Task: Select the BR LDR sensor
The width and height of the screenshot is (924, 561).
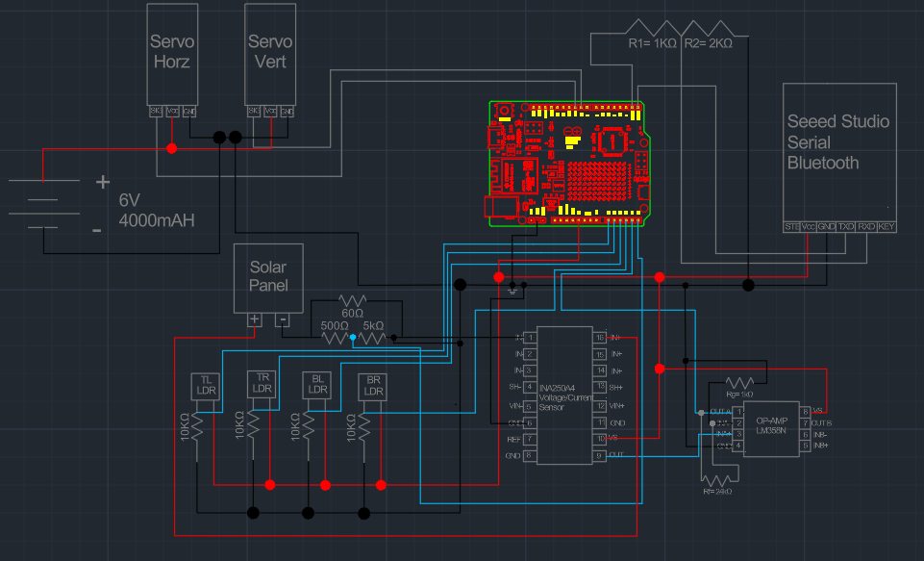Action: (x=374, y=385)
